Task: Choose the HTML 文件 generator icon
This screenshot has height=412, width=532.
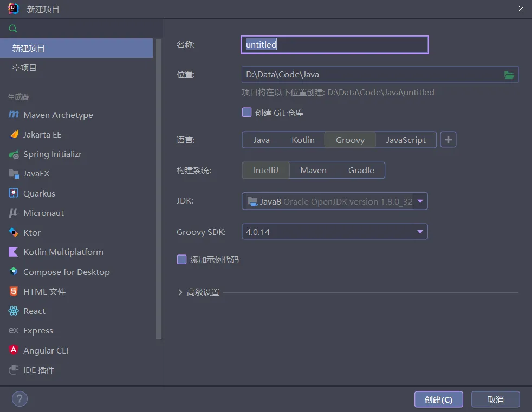Action: (14, 291)
